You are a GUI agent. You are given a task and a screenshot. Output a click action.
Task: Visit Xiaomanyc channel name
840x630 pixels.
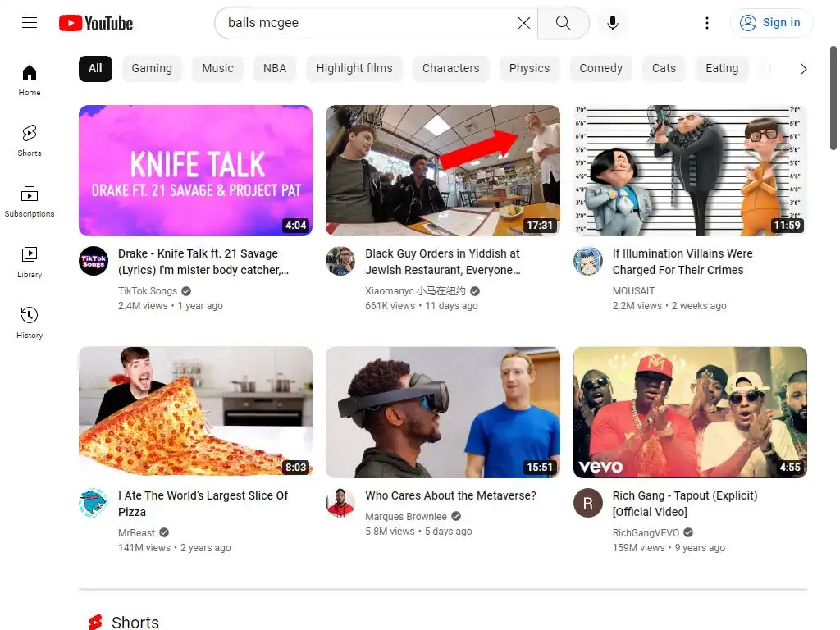click(x=415, y=291)
